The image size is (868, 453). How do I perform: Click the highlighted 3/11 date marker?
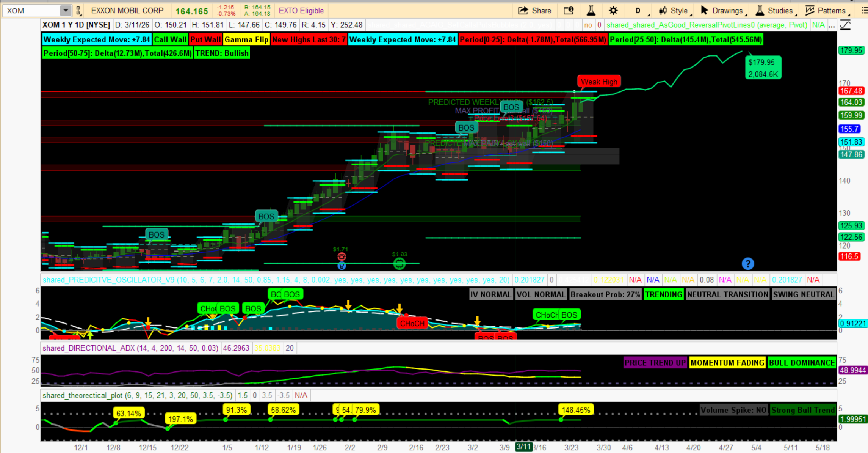[523, 447]
